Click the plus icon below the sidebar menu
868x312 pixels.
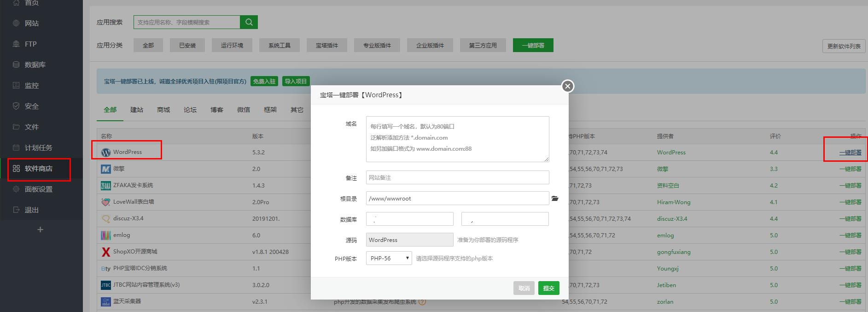coord(41,230)
